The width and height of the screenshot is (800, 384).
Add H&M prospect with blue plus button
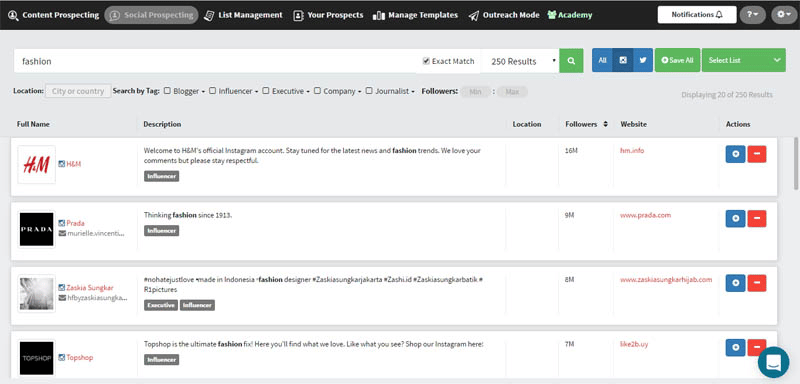(x=735, y=154)
